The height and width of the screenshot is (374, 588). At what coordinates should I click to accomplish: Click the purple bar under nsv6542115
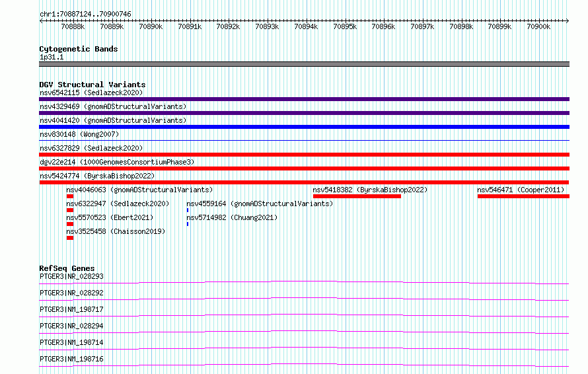304,99
